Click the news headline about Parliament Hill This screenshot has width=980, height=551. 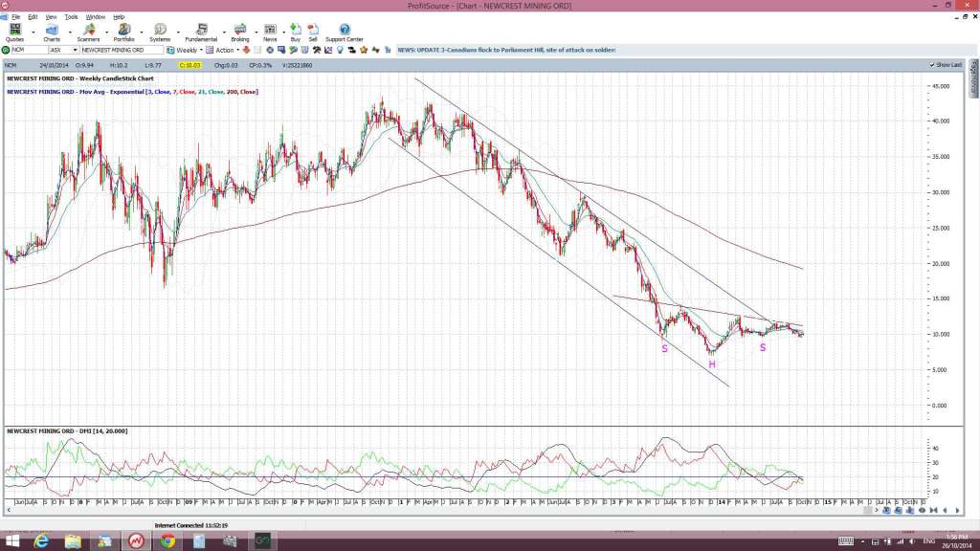(x=507, y=50)
